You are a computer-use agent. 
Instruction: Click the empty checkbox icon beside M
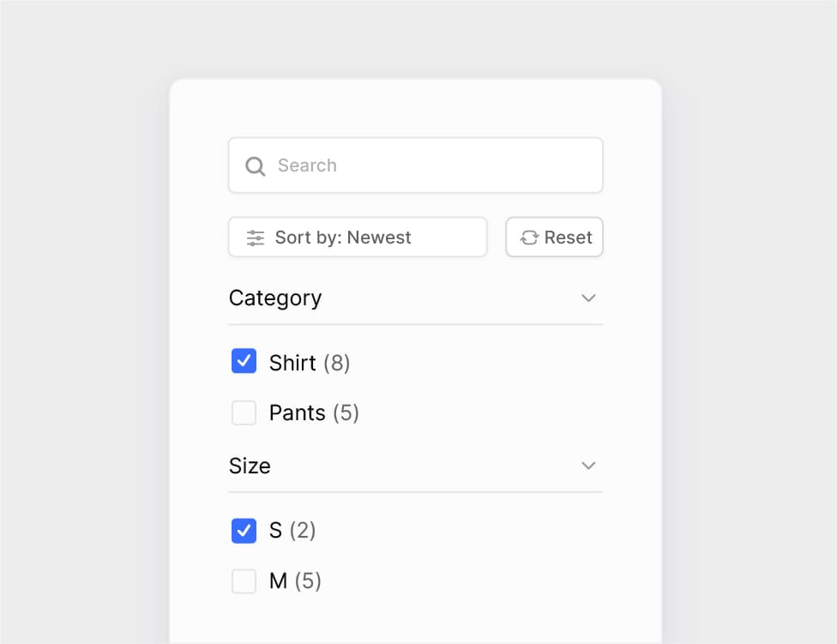point(244,581)
